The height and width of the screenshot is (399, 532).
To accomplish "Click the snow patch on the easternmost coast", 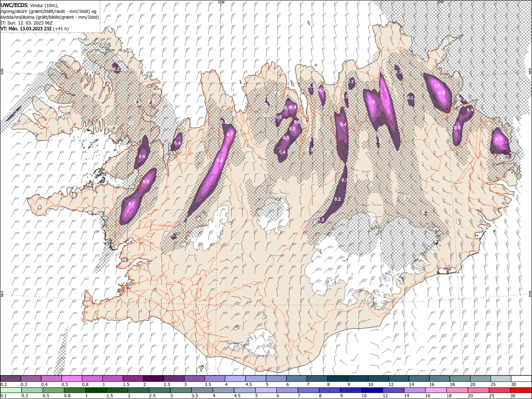I will coord(500,141).
